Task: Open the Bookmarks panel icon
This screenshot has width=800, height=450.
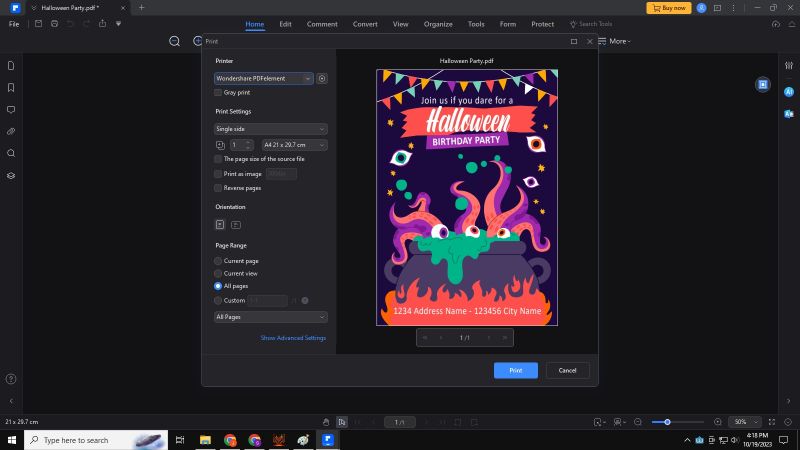Action: [x=11, y=87]
